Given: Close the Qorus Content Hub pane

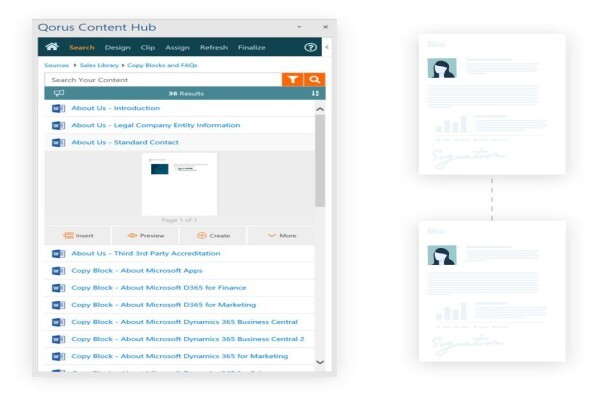Looking at the screenshot, I should click(325, 27).
